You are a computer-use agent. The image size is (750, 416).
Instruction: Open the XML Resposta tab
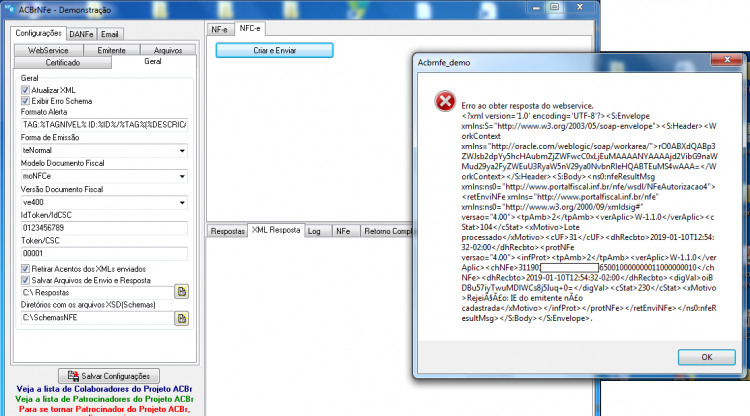276,230
